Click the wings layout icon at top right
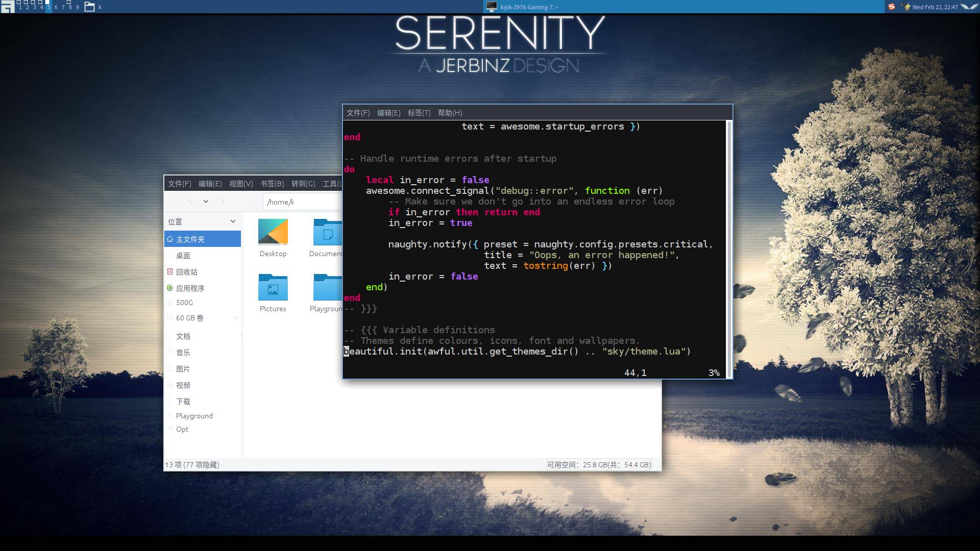The width and height of the screenshot is (980, 551). [969, 7]
